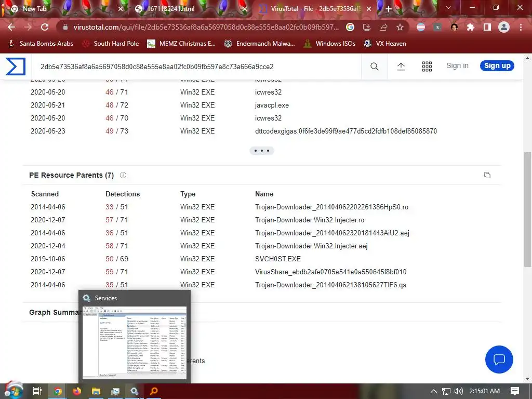
Task: Click the install app icon in the address bar
Action: click(367, 27)
